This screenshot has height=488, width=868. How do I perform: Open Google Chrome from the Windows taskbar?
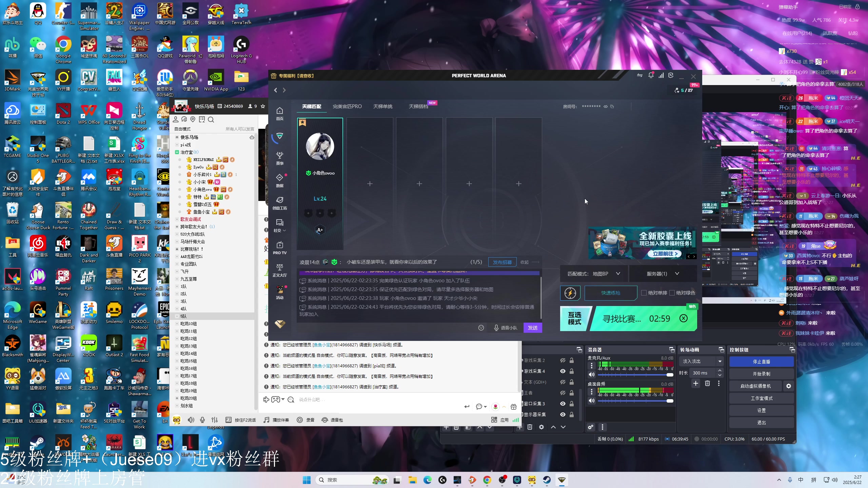[x=487, y=480]
